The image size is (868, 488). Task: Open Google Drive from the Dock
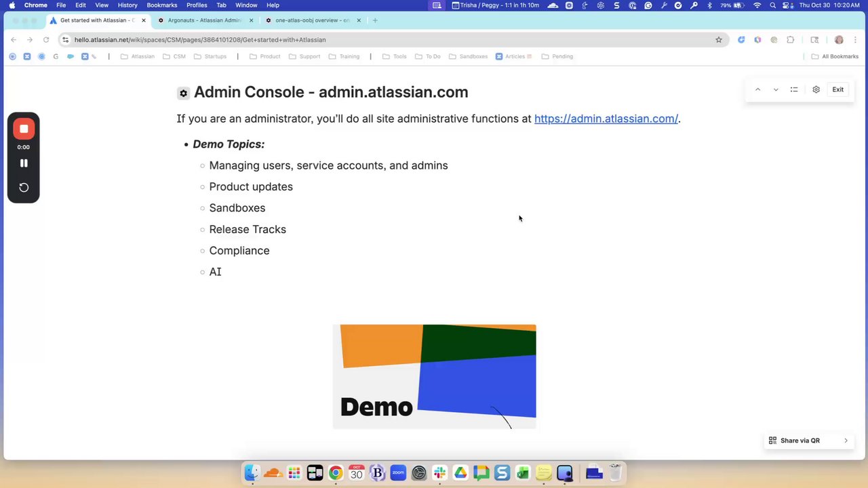coord(460,472)
